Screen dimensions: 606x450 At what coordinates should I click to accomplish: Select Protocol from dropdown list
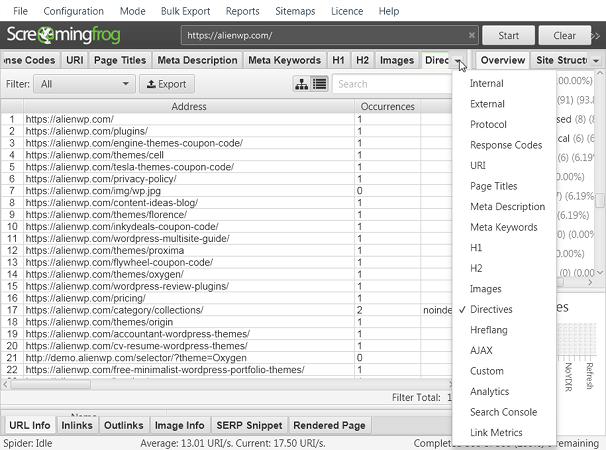click(x=504, y=124)
